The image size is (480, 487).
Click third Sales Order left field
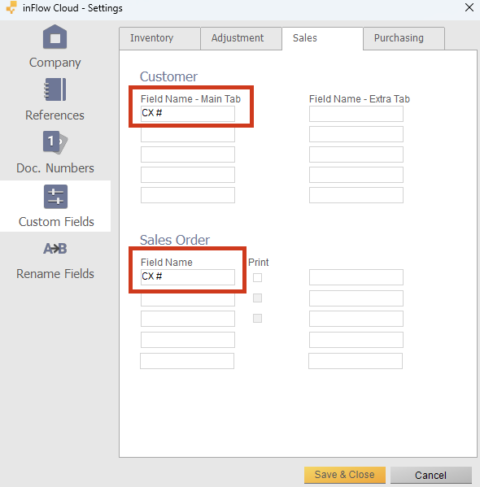[x=188, y=319]
